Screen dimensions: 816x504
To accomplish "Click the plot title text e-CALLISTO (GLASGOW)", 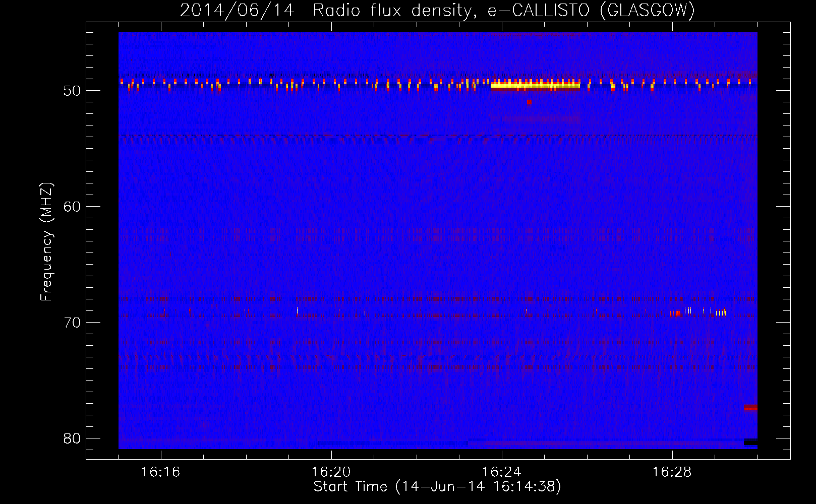I will pyautogui.click(x=591, y=10).
